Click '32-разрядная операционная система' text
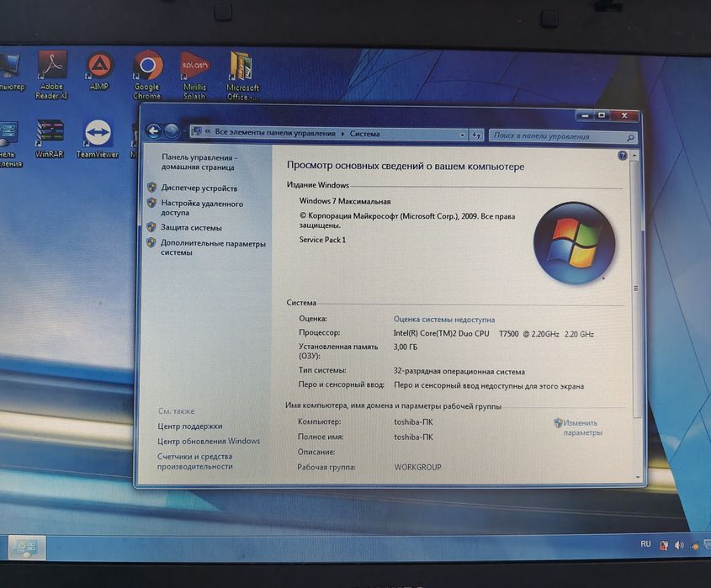The width and height of the screenshot is (711, 588). click(459, 371)
